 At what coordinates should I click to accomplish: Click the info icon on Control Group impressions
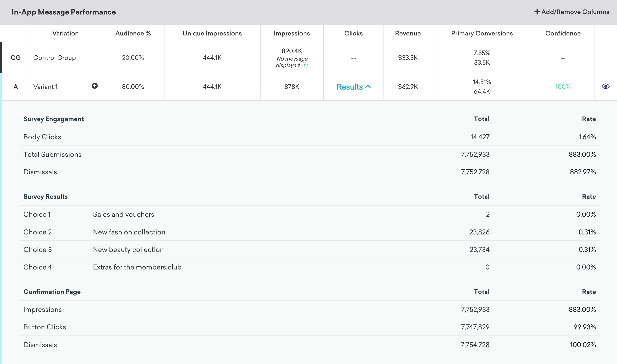[306, 65]
